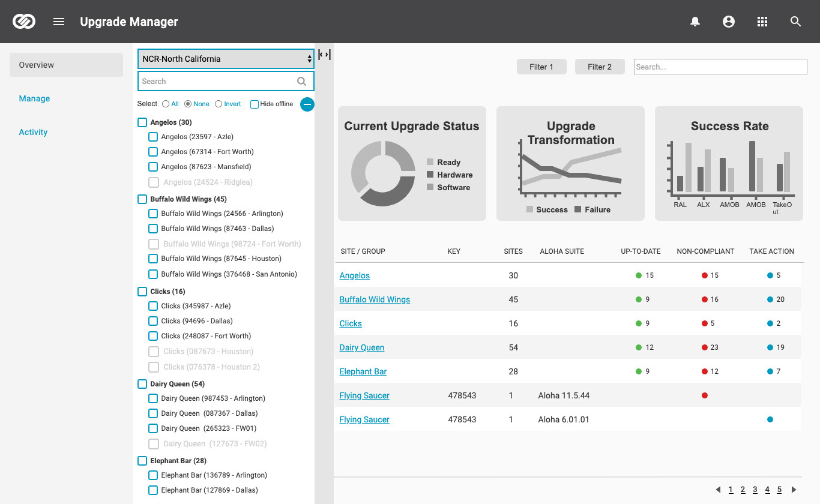Go to the next page arrow
This screenshot has width=820, height=504.
click(794, 490)
